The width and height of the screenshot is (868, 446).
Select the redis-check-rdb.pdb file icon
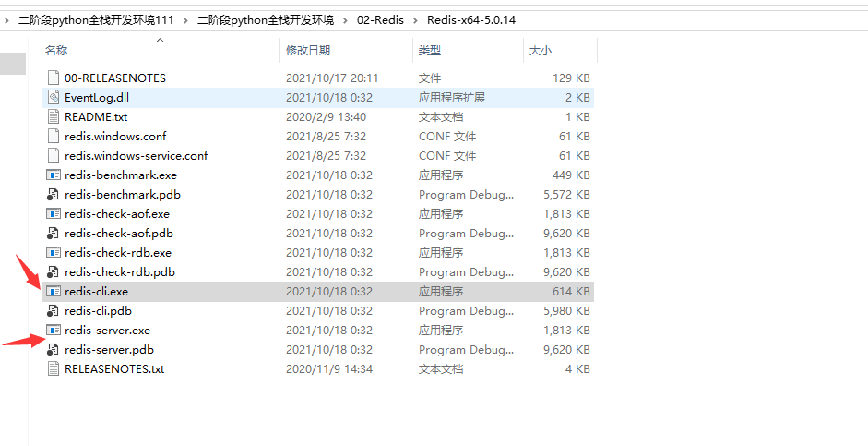pos(54,272)
